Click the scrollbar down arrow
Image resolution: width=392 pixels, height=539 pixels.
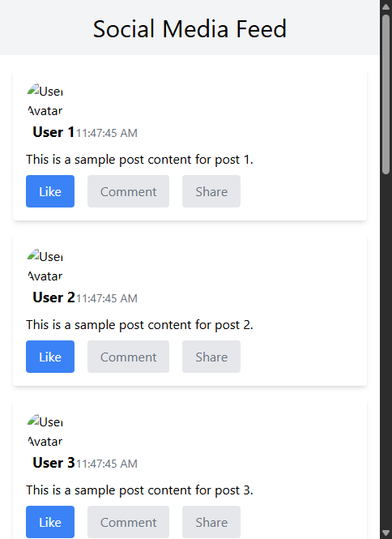[x=386, y=533]
